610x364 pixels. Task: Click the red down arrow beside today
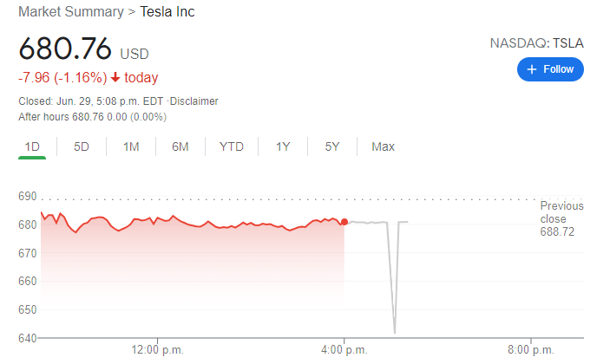coord(115,78)
